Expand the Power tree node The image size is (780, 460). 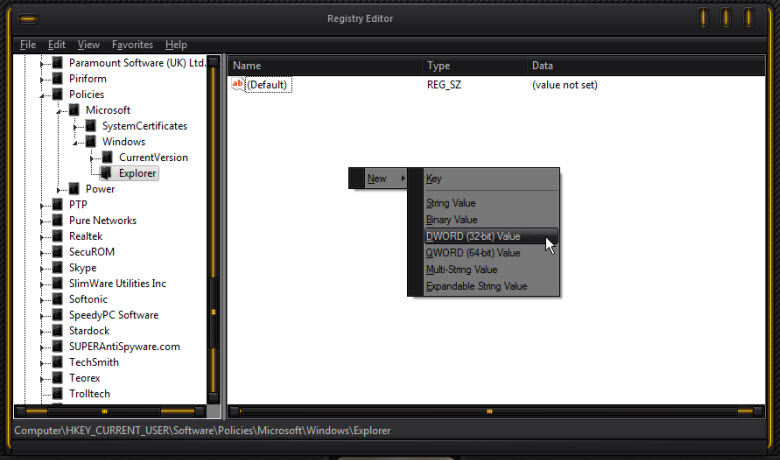59,190
